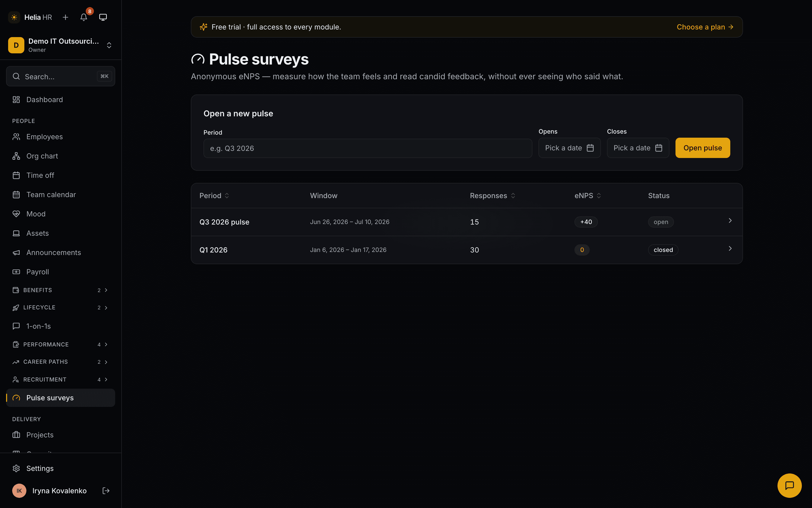This screenshot has height=508, width=812.
Task: Click the Assets laptop icon
Action: point(16,233)
